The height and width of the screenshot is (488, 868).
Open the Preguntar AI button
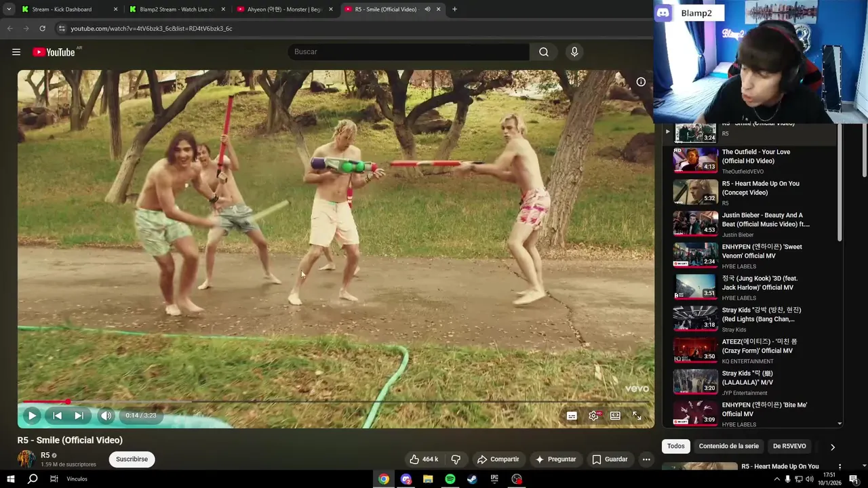coord(555,459)
